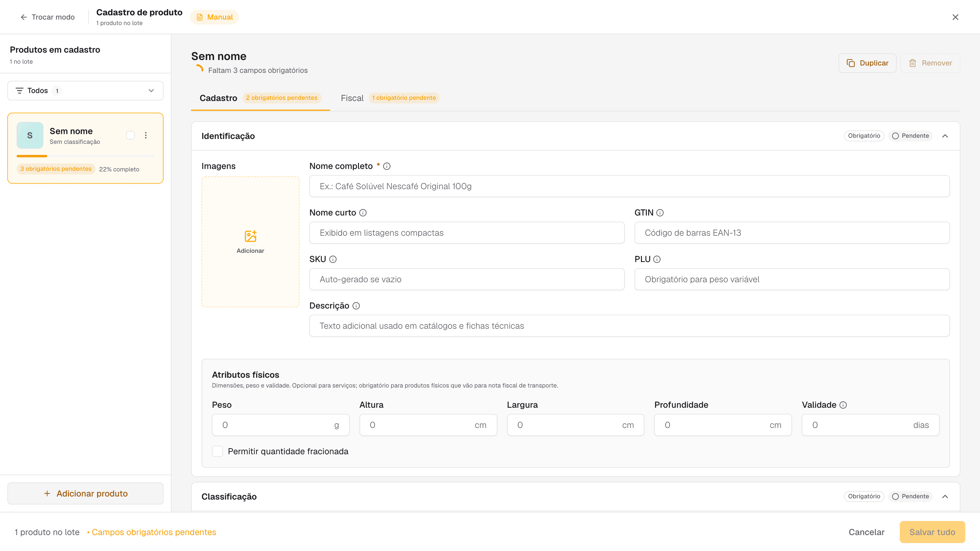Click the duplicate icon in Duplicar button
Image resolution: width=980 pixels, height=551 pixels.
(x=851, y=63)
